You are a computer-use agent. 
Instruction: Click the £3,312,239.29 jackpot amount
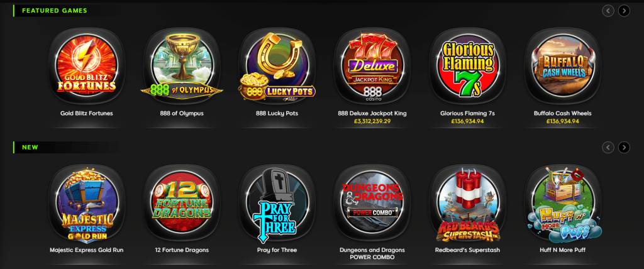tap(372, 121)
